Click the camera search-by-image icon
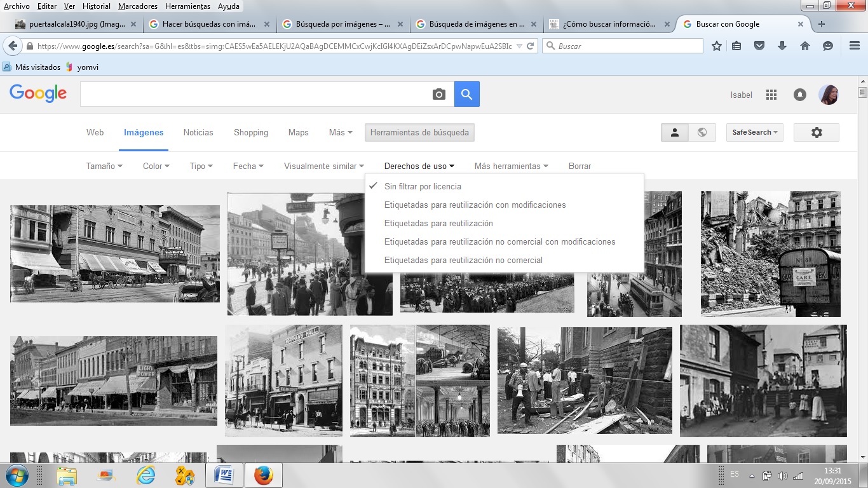 438,95
